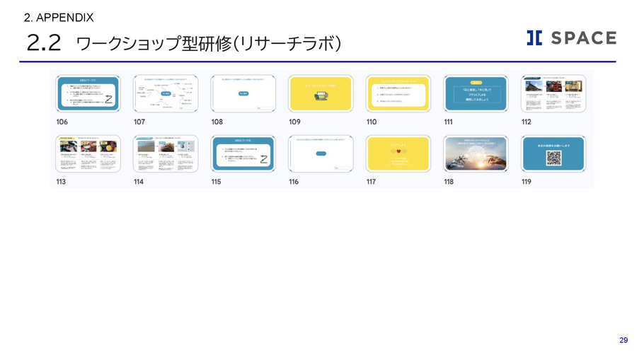Click the page number 29

click(623, 341)
